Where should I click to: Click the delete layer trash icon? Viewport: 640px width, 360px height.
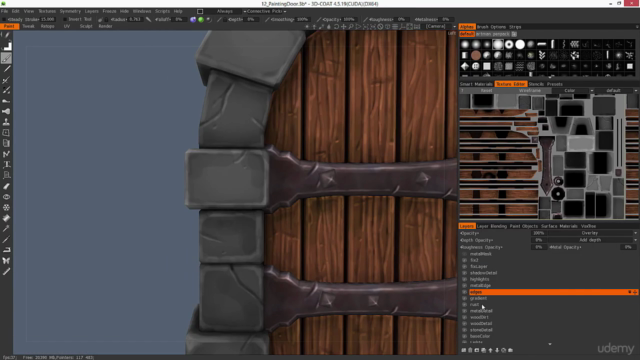470,350
